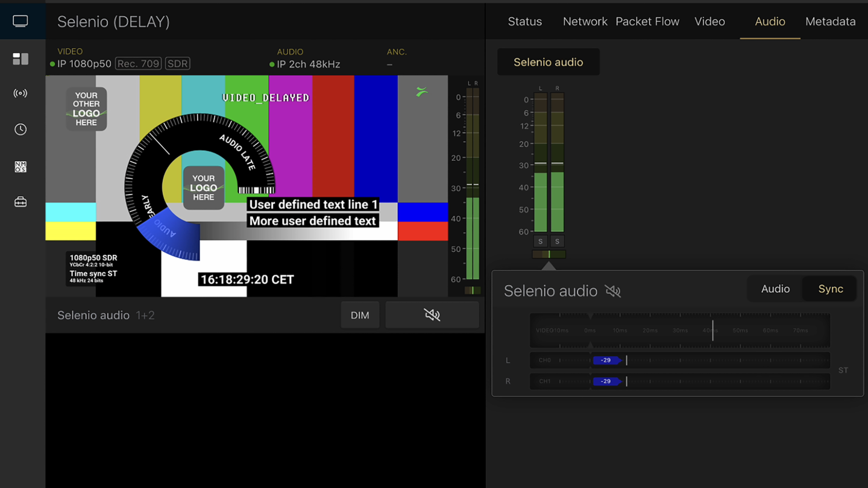Open the toolbox sidebar icon
The height and width of the screenshot is (488, 868).
[20, 202]
